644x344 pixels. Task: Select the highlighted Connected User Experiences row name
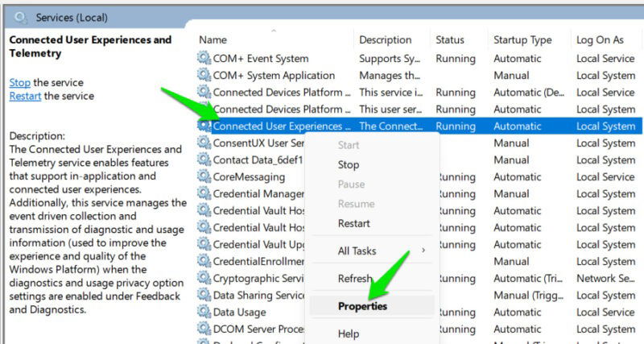(281, 126)
